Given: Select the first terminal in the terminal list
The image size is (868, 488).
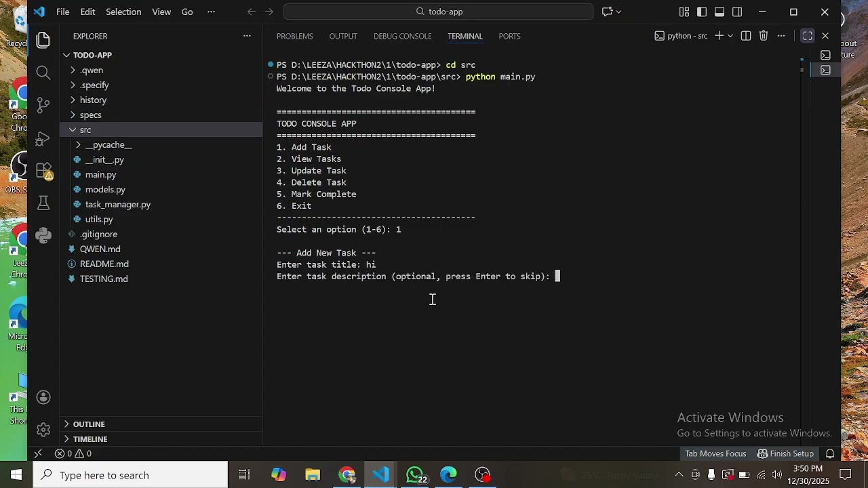Looking at the screenshot, I should 825,55.
